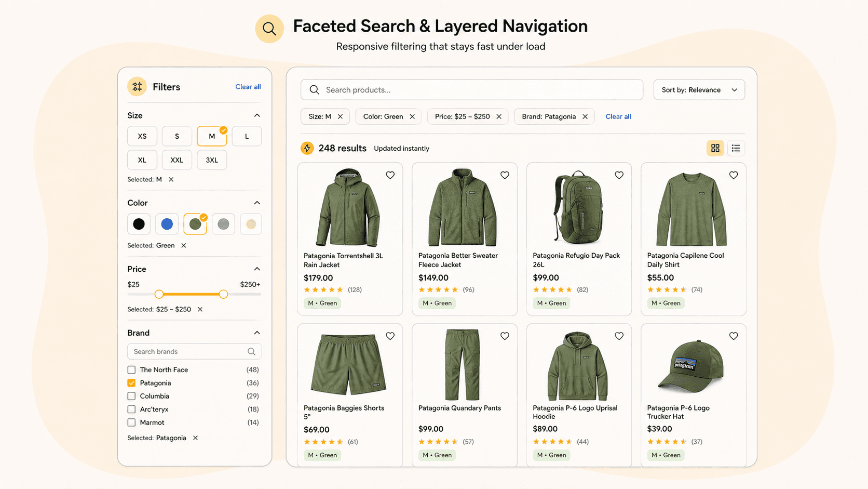Viewport: 868px width, 489px height.
Task: Click the brand search magnifier icon
Action: pos(251,352)
